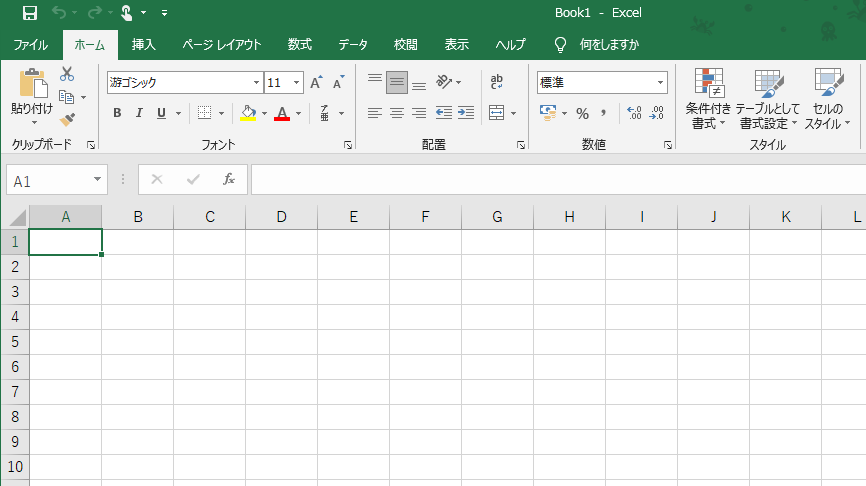Open the 標準 number format dropdown
This screenshot has width=866, height=486.
661,83
